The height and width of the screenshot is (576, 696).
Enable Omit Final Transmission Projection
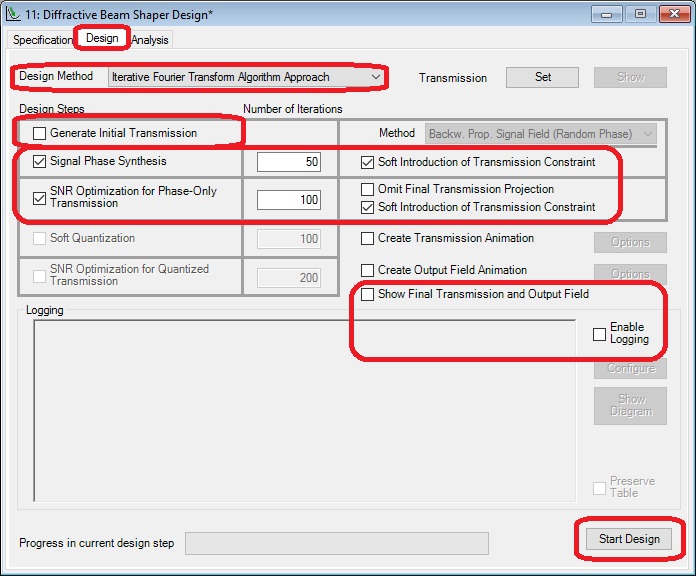click(368, 189)
